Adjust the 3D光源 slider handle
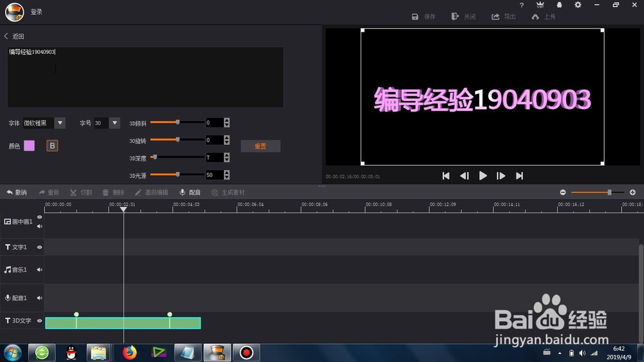The height and width of the screenshot is (362, 644). coord(178,174)
